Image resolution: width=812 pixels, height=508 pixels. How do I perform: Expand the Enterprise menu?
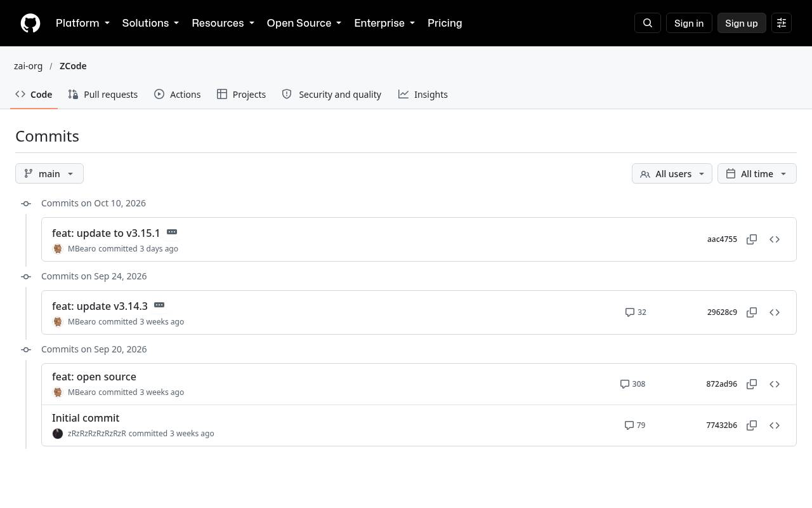pyautogui.click(x=384, y=23)
